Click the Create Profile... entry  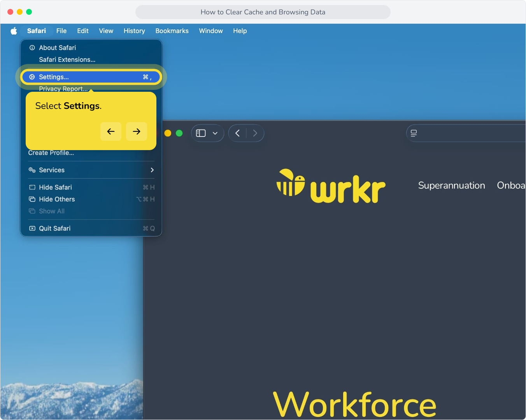pos(51,153)
